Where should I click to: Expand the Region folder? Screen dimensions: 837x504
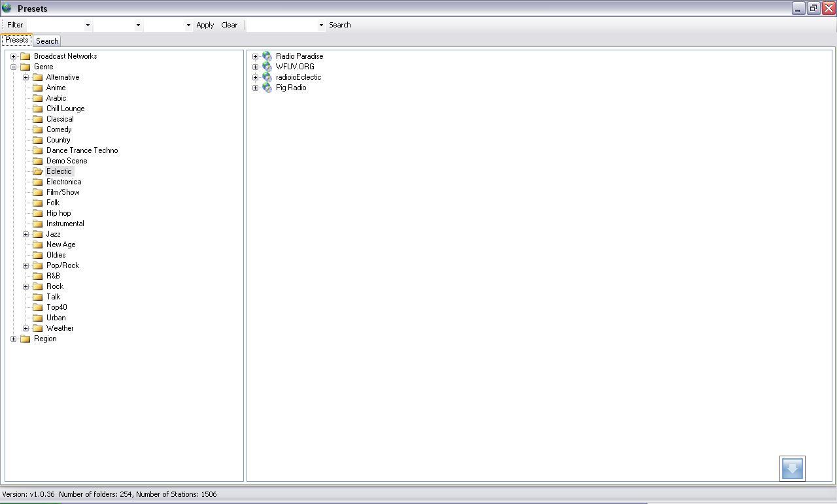tap(14, 339)
